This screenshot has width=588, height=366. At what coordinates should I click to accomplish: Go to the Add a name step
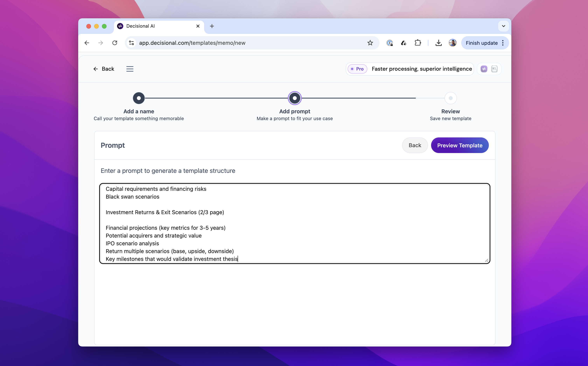point(139,98)
